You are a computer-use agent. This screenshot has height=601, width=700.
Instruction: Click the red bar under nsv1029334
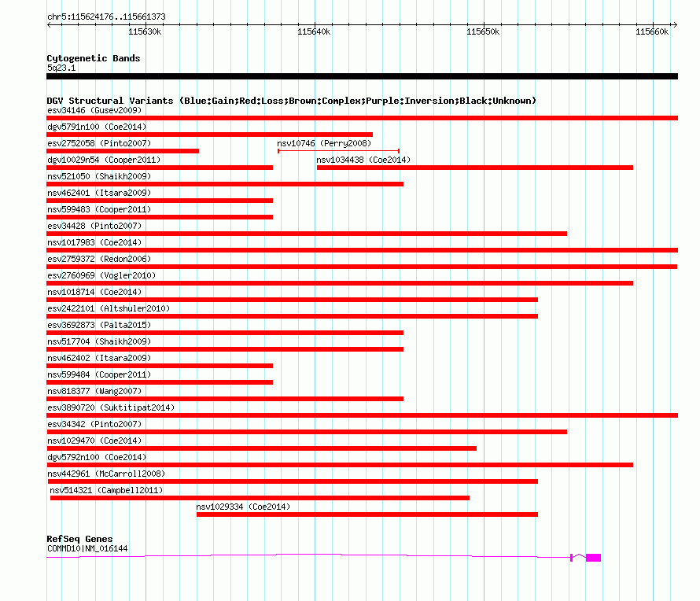[x=367, y=514]
